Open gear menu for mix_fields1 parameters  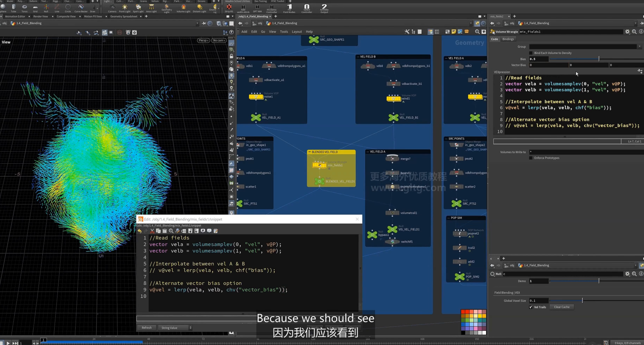pyautogui.click(x=627, y=32)
